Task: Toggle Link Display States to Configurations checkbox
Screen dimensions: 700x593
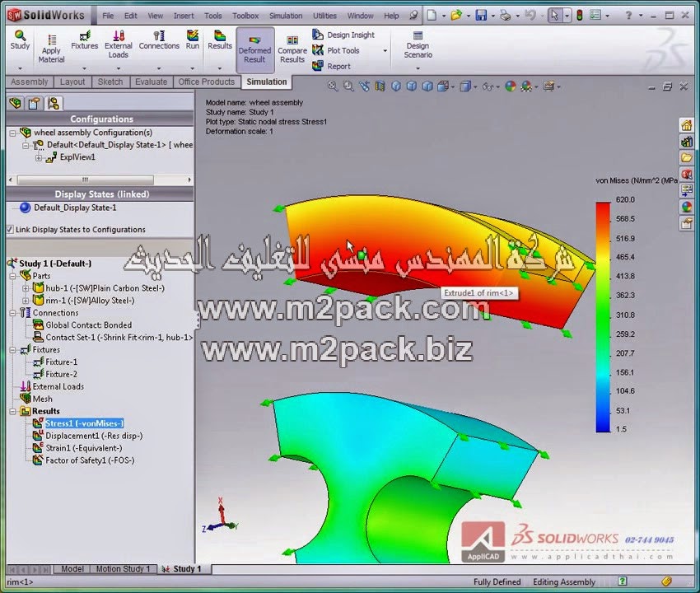Action: [x=10, y=230]
